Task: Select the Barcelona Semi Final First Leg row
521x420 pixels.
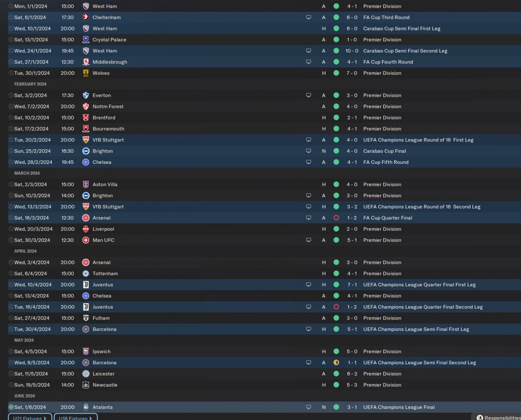Action: tap(264, 329)
